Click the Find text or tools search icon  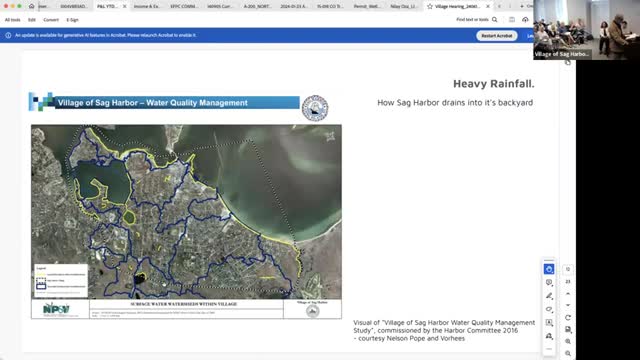(x=495, y=20)
